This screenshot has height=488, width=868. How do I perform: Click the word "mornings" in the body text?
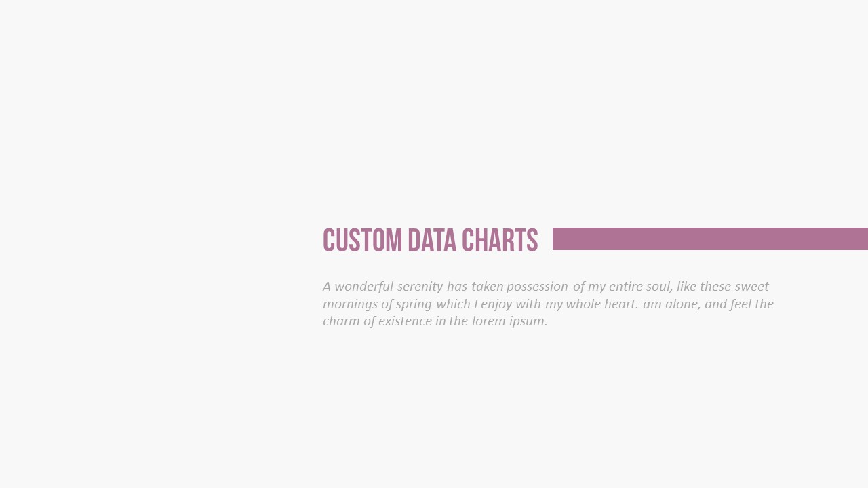[x=350, y=304]
